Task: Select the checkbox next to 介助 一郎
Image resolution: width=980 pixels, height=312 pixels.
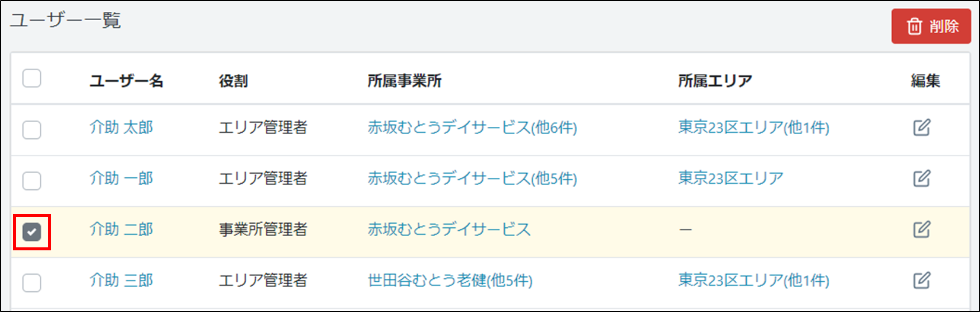Action: point(32,181)
